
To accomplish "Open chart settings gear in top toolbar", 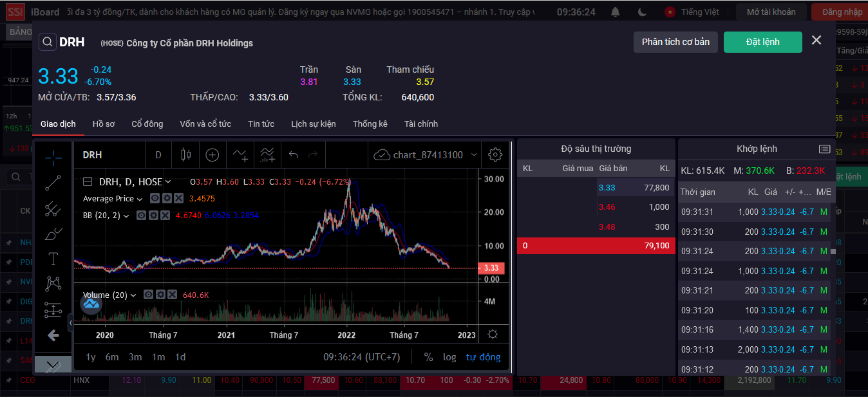I will coord(495,155).
